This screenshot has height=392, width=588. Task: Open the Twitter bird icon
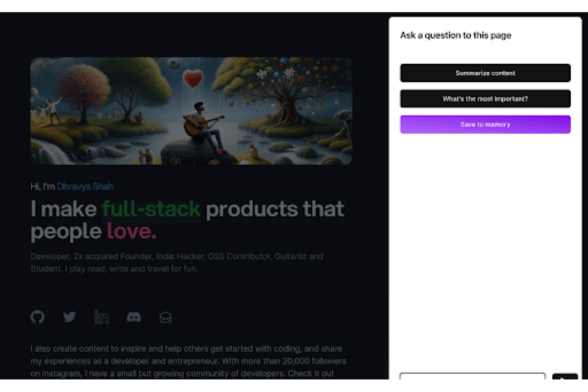(69, 317)
